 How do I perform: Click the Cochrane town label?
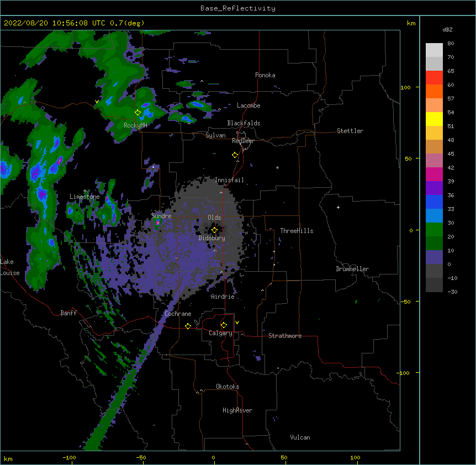click(178, 314)
